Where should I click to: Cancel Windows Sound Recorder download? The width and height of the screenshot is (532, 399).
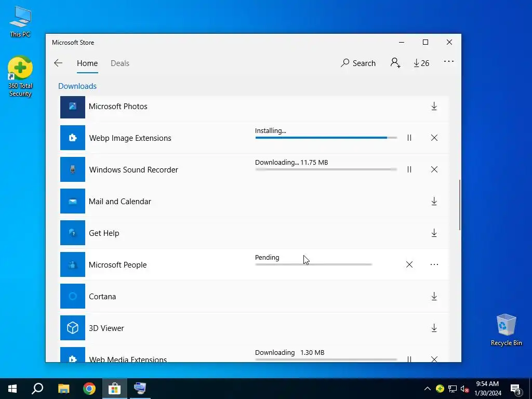click(434, 169)
